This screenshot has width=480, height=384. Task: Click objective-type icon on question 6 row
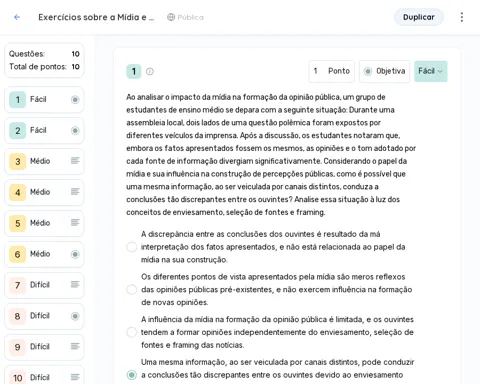tap(75, 254)
